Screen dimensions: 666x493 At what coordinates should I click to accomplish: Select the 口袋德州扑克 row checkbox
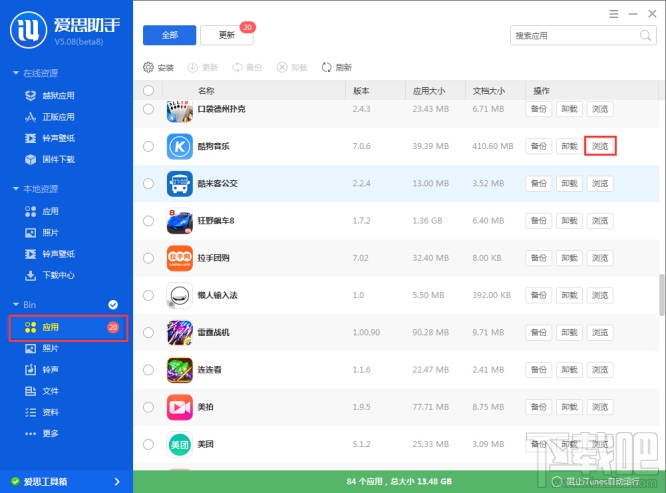[148, 109]
